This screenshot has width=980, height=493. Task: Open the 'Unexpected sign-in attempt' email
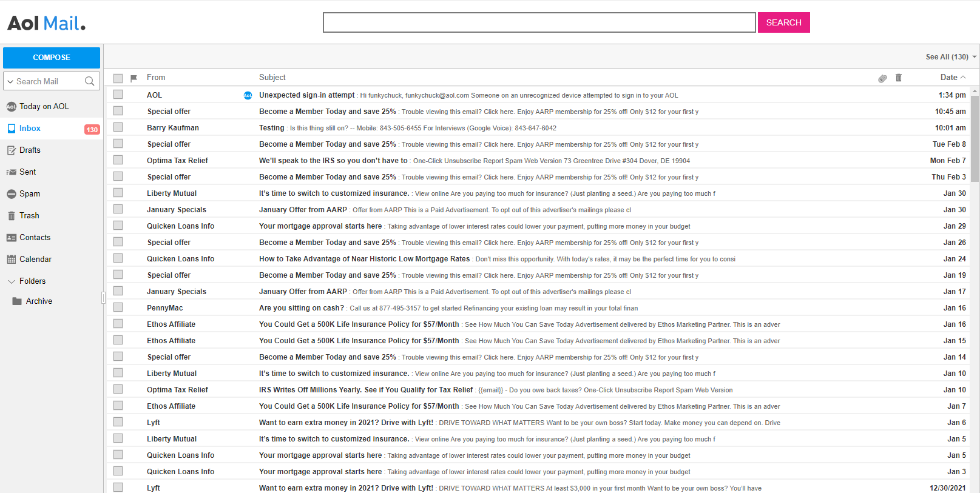tap(539, 95)
